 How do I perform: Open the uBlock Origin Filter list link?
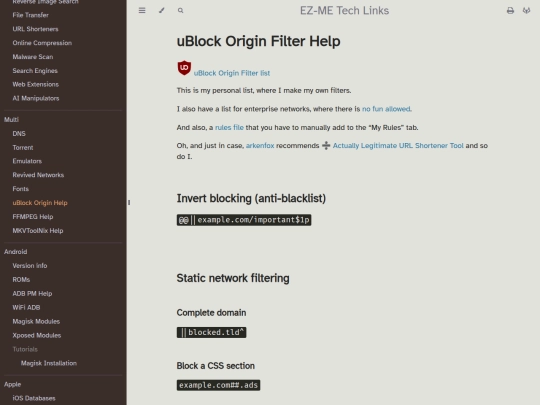point(232,73)
